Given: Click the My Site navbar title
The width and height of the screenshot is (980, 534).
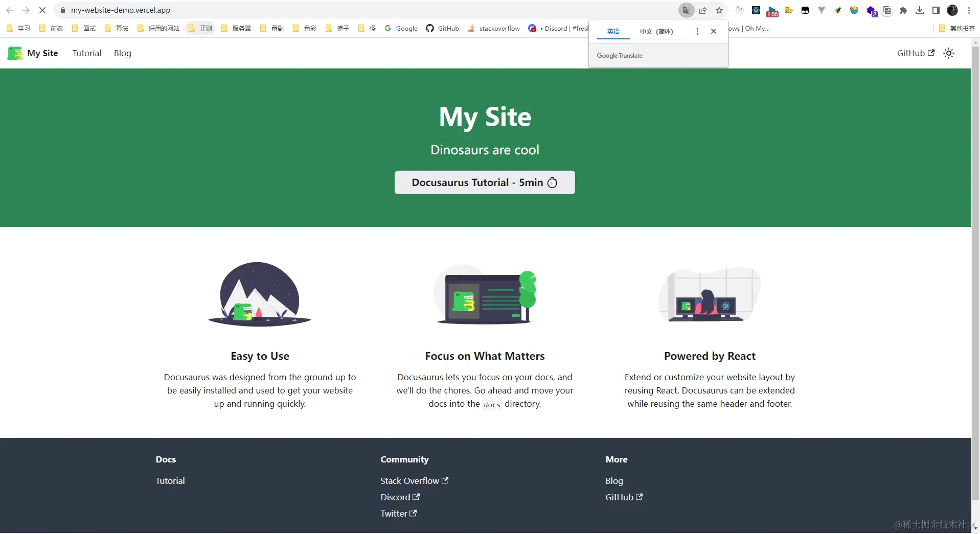Looking at the screenshot, I should [42, 53].
